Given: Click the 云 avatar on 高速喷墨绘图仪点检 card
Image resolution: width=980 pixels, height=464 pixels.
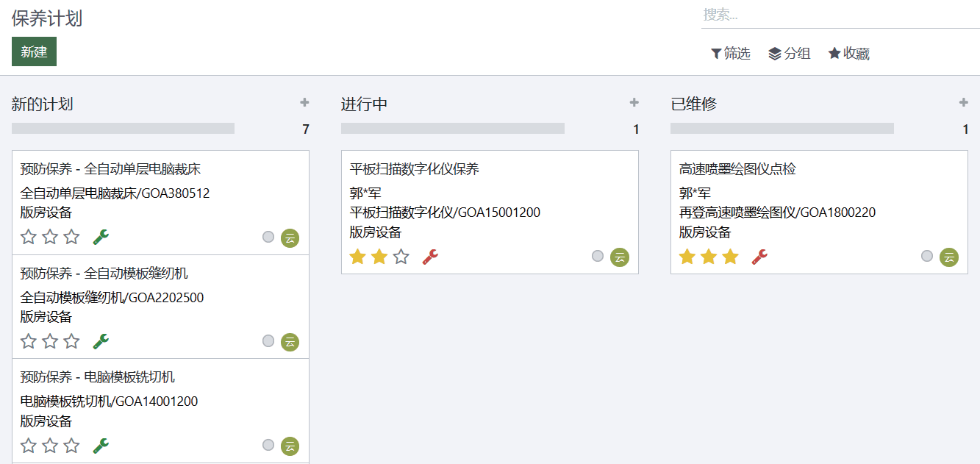Looking at the screenshot, I should [x=949, y=257].
